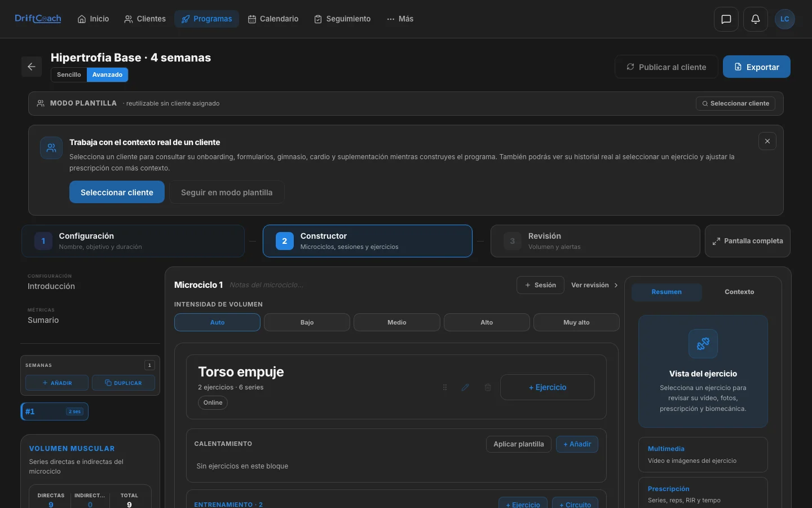Viewport: 812px width, 508px height.
Task: Open Ver revisión
Action: pos(594,285)
